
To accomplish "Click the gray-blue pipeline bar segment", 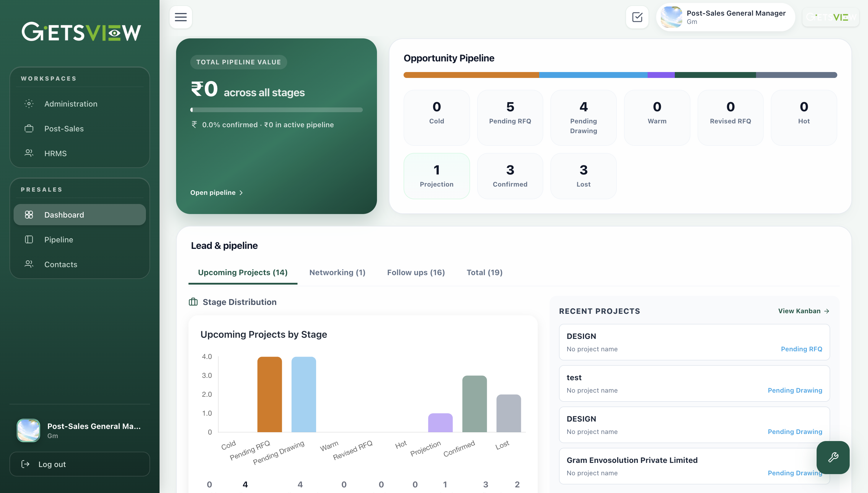I will 796,75.
